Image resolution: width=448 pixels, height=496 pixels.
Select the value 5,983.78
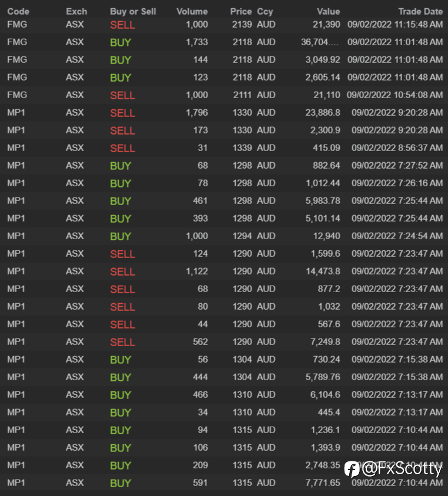click(x=323, y=201)
